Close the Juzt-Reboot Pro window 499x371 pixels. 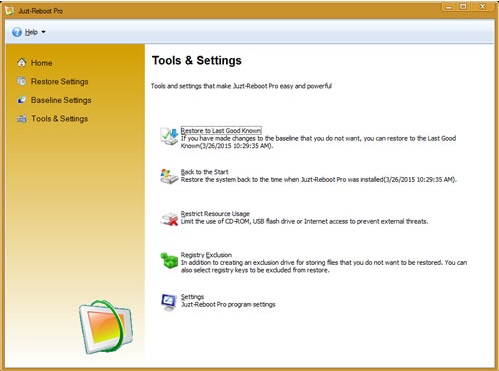pyautogui.click(x=483, y=7)
